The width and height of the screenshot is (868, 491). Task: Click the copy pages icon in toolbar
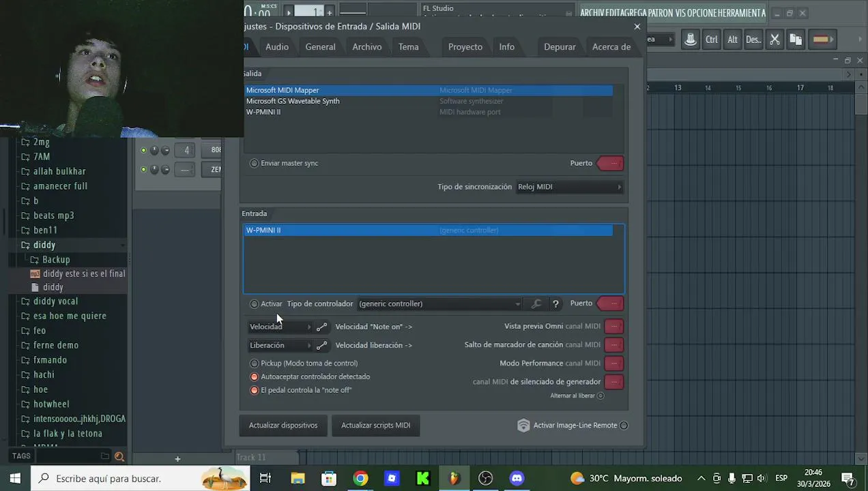(x=796, y=40)
